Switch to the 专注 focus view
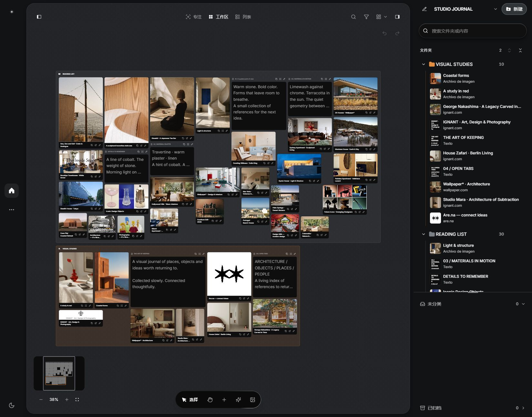The height and width of the screenshot is (417, 532). (x=194, y=17)
